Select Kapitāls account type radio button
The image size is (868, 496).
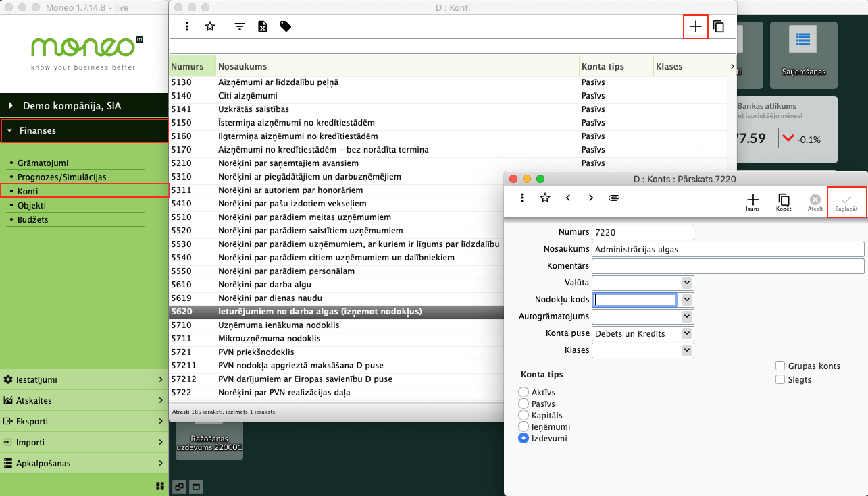[523, 415]
